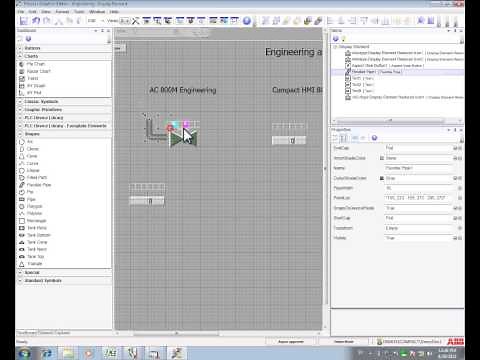Collapse the Shapes toolbox category
Viewport: 480px width, 360px height.
point(20,134)
